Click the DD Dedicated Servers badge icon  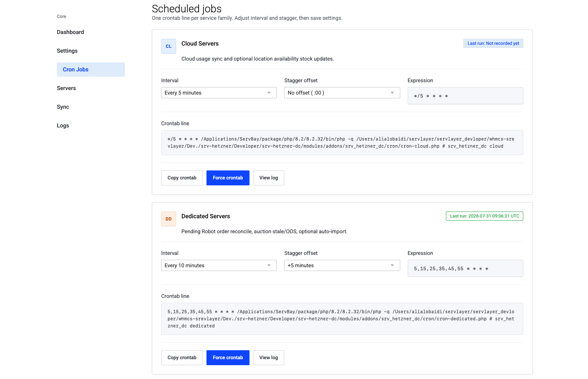tap(169, 219)
